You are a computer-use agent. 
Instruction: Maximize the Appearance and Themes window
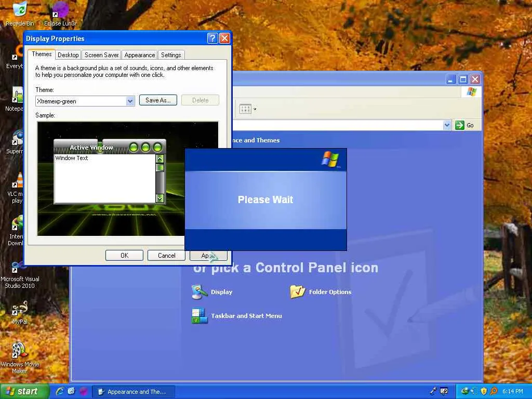463,79
